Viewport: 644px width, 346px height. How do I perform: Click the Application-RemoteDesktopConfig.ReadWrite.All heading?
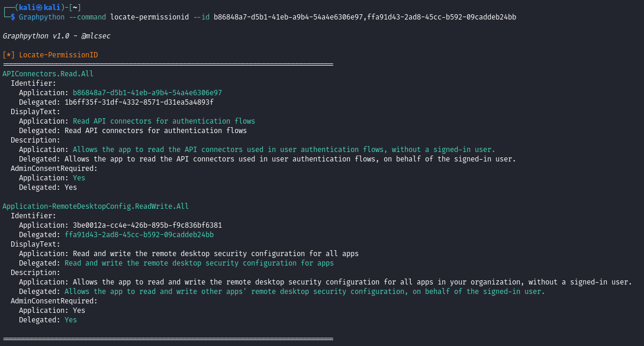95,206
